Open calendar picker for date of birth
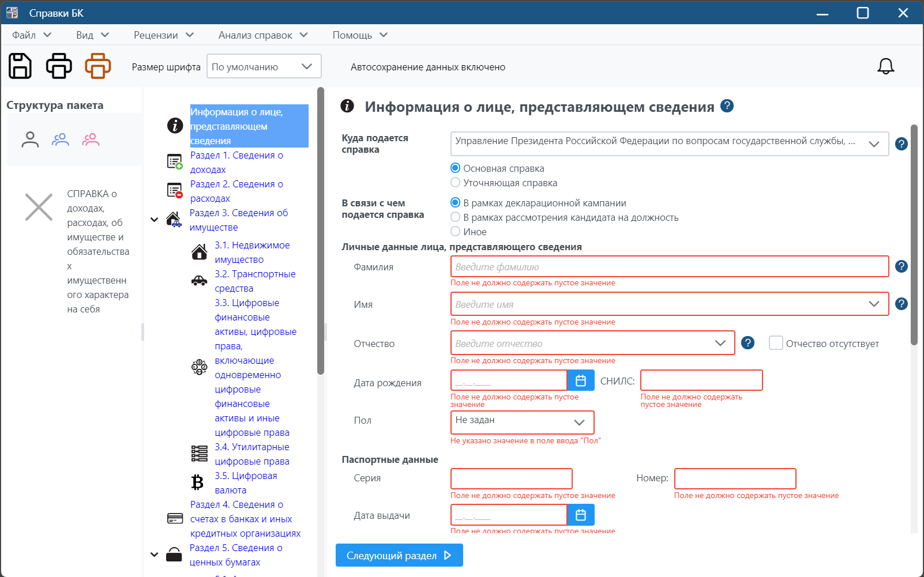The width and height of the screenshot is (924, 577). coord(581,380)
